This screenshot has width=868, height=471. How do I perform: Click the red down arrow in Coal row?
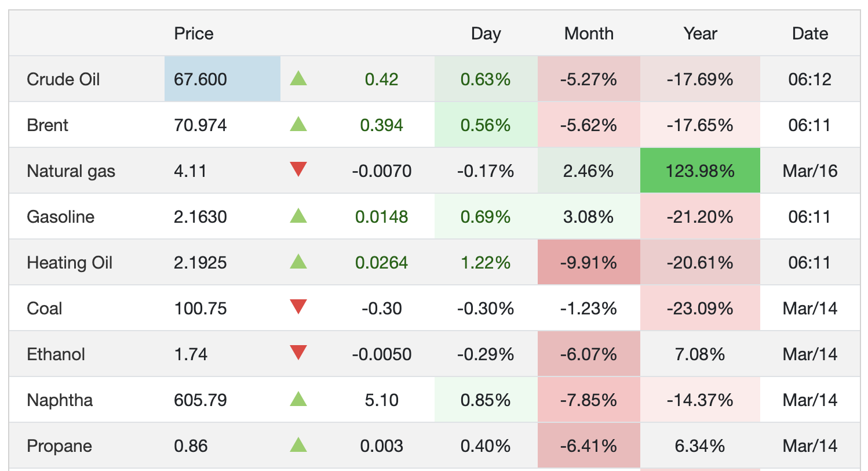298,307
